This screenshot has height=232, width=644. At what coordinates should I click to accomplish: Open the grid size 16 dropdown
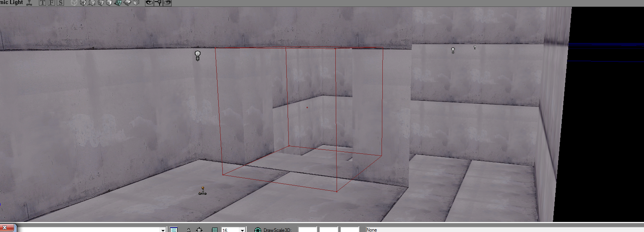click(x=242, y=230)
